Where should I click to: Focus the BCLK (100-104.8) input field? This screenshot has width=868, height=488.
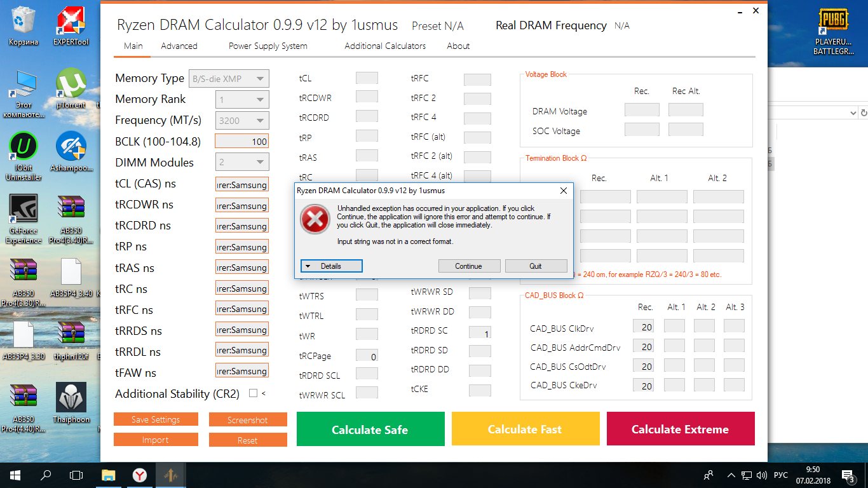(x=242, y=141)
